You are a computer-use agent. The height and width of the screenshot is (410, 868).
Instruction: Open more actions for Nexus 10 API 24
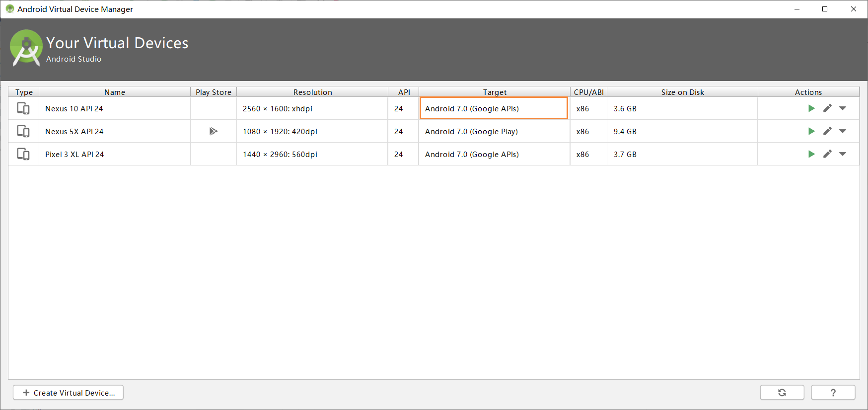coord(843,108)
